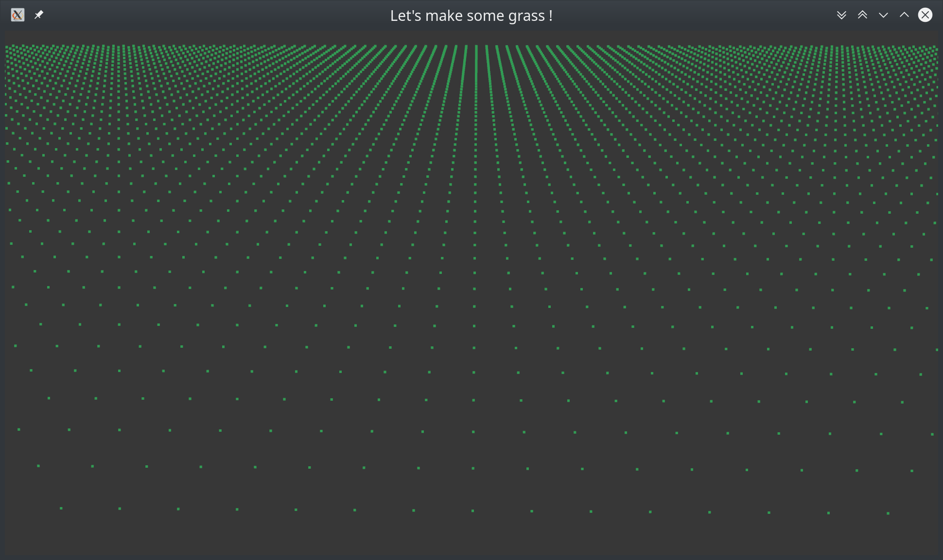The width and height of the screenshot is (943, 560).
Task: Open the X11 window menu icon
Action: point(17,15)
